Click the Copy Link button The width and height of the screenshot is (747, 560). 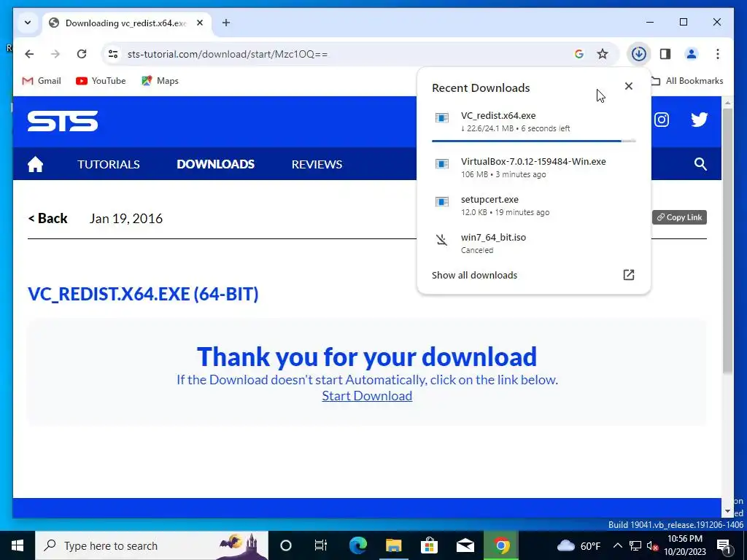pos(679,217)
